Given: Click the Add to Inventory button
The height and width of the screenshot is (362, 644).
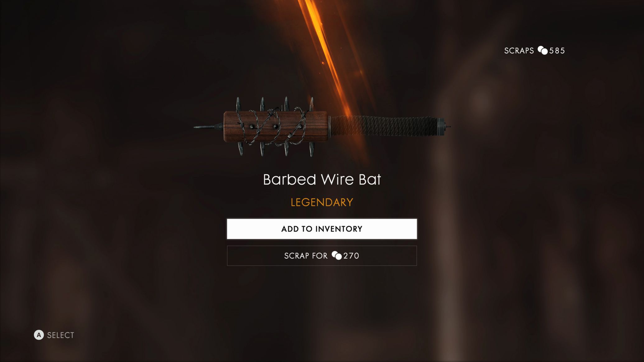Looking at the screenshot, I should tap(322, 229).
